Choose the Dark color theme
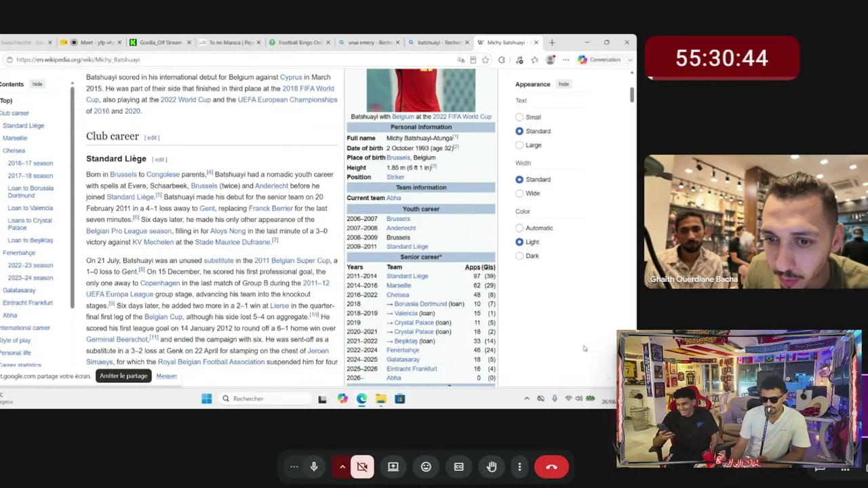 click(x=519, y=256)
